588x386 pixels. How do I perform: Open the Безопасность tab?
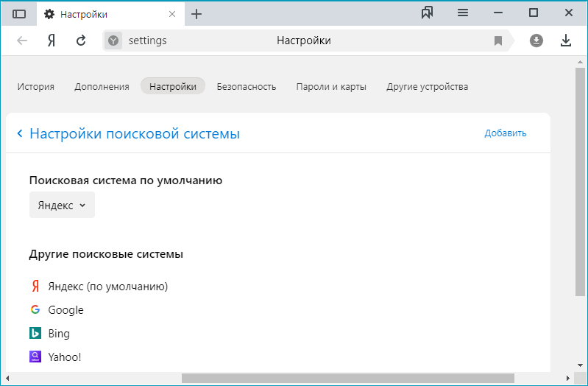point(247,86)
